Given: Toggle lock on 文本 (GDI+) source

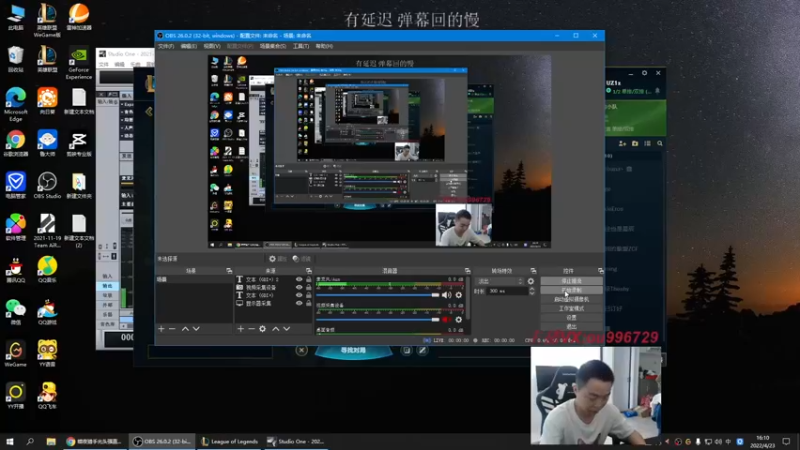Looking at the screenshot, I should pyautogui.click(x=309, y=295).
